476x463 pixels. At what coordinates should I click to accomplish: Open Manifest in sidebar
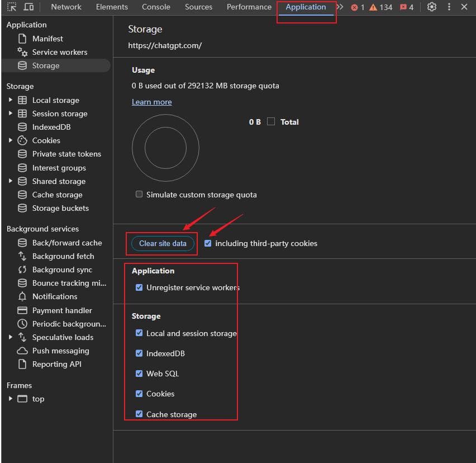pyautogui.click(x=47, y=39)
